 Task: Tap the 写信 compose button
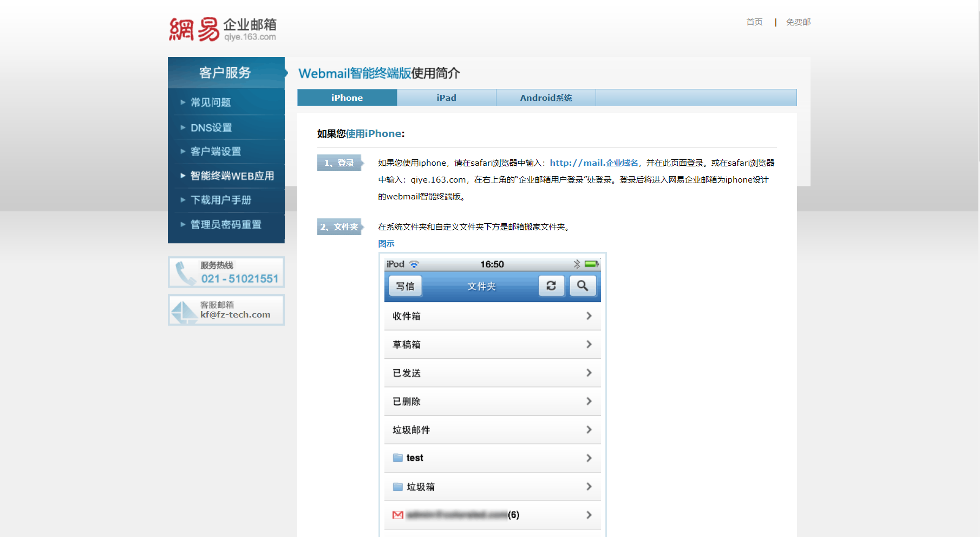point(405,286)
